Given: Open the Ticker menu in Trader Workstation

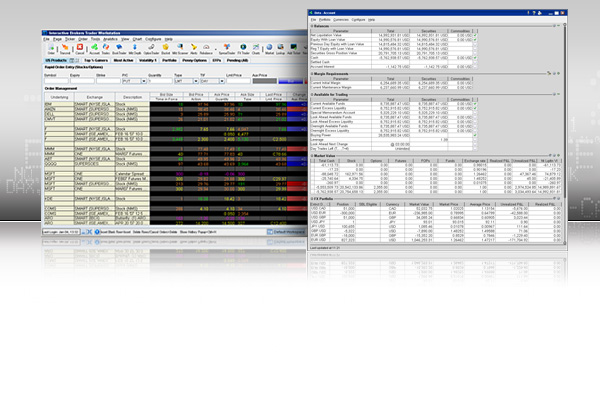Looking at the screenshot, I should click(x=70, y=39).
